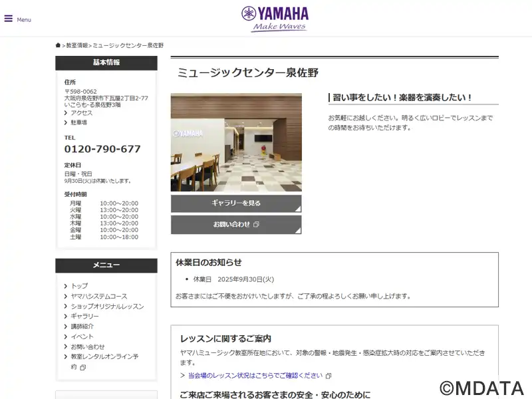This screenshot has height=399, width=532.
Task: Click the chevron before アクセス
Action: (65, 113)
